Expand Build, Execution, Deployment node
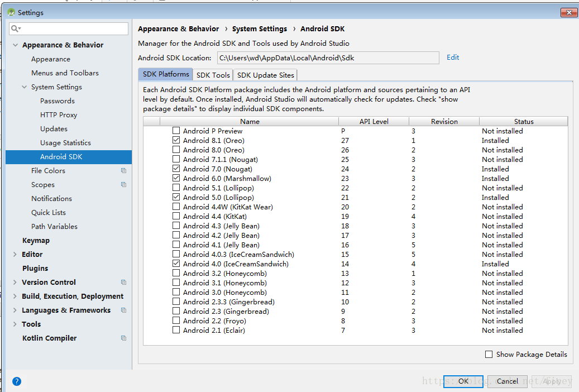The width and height of the screenshot is (579, 392). (x=15, y=297)
